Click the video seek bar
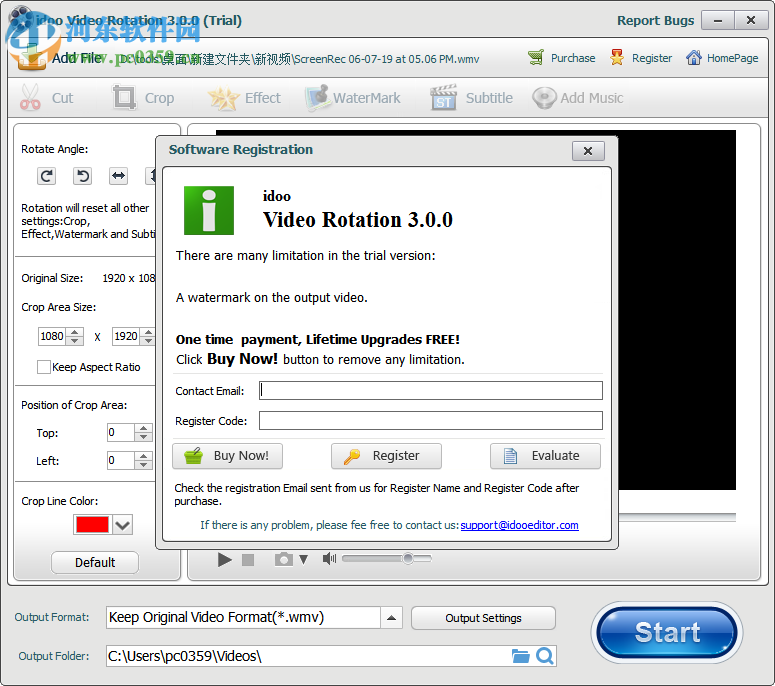 coord(677,517)
